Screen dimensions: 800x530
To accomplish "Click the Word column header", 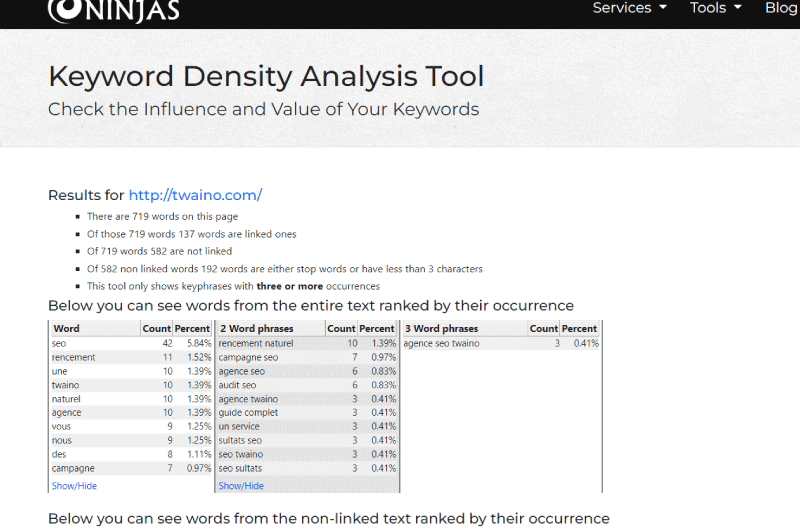I will coord(66,329).
